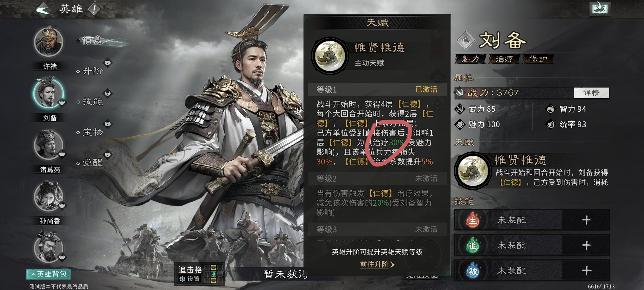This screenshot has height=290, width=644.
Task: Open 追击格 设置 gear
Action: click(x=190, y=279)
